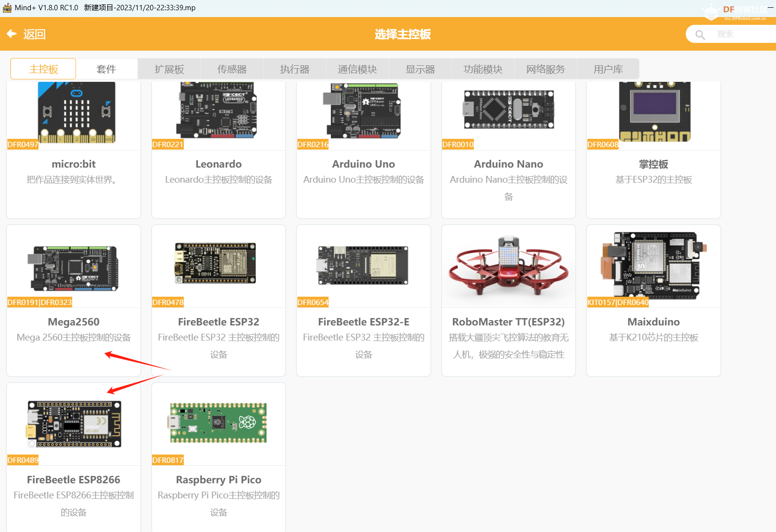Click the DFR0497 product code tag

(23, 144)
